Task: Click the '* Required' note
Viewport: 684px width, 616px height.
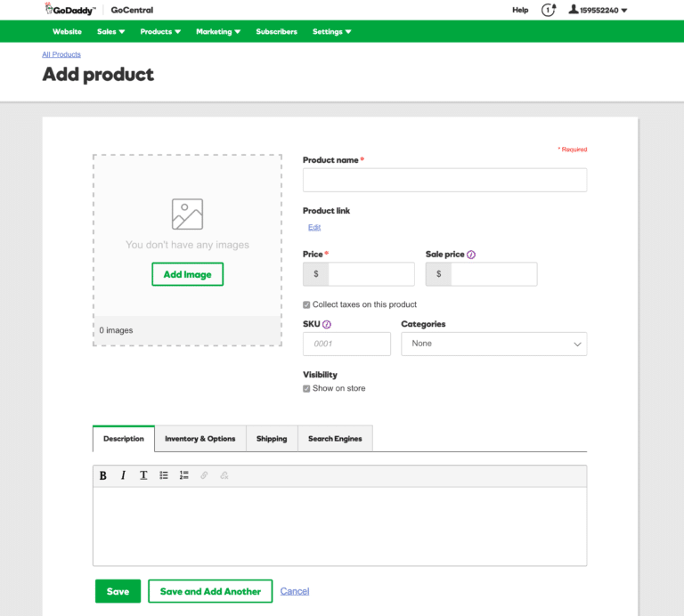Action: (x=573, y=150)
